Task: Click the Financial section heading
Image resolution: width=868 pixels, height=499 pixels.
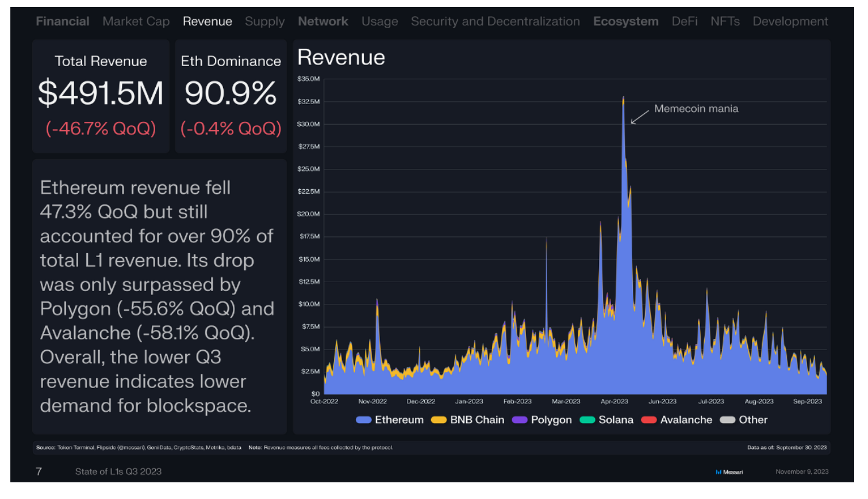Action: tap(63, 21)
